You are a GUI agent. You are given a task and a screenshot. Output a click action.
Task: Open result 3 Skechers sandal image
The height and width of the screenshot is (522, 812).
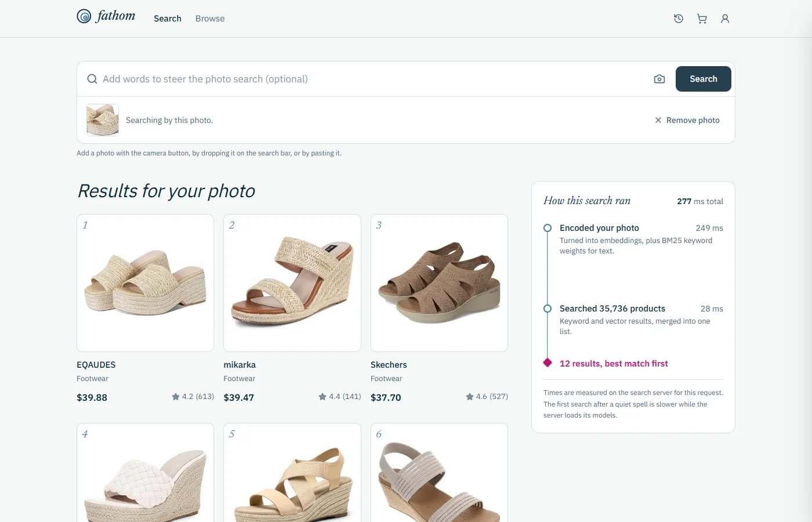[x=439, y=283]
